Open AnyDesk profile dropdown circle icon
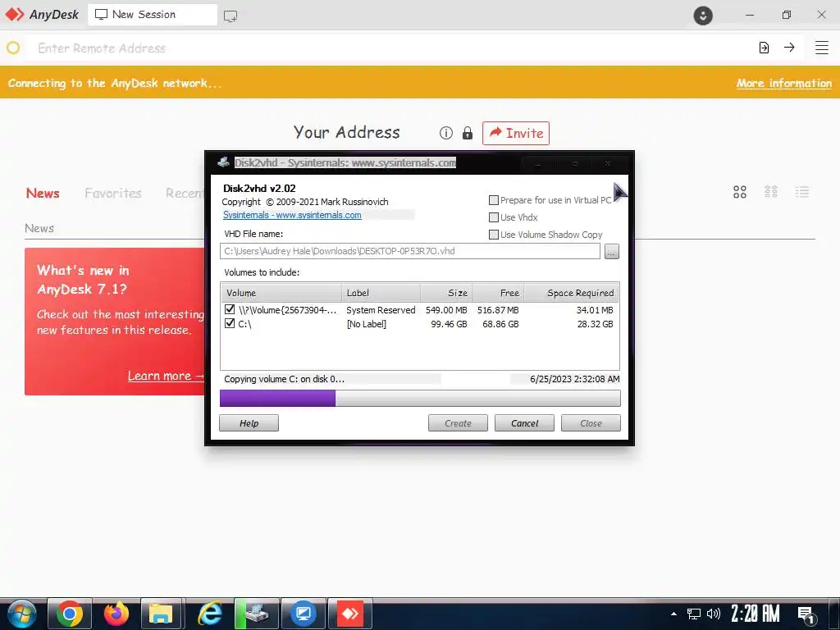The height and width of the screenshot is (630, 840). pos(703,15)
